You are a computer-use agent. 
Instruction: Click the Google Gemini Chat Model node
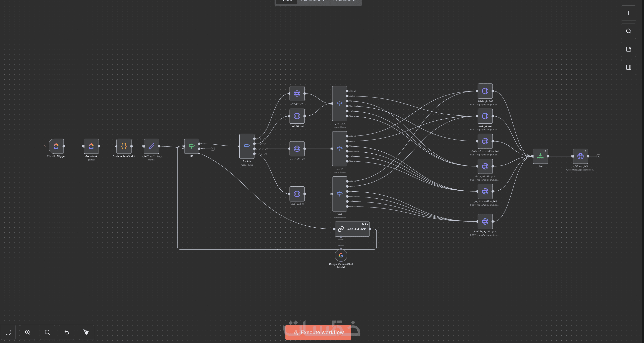click(x=341, y=255)
